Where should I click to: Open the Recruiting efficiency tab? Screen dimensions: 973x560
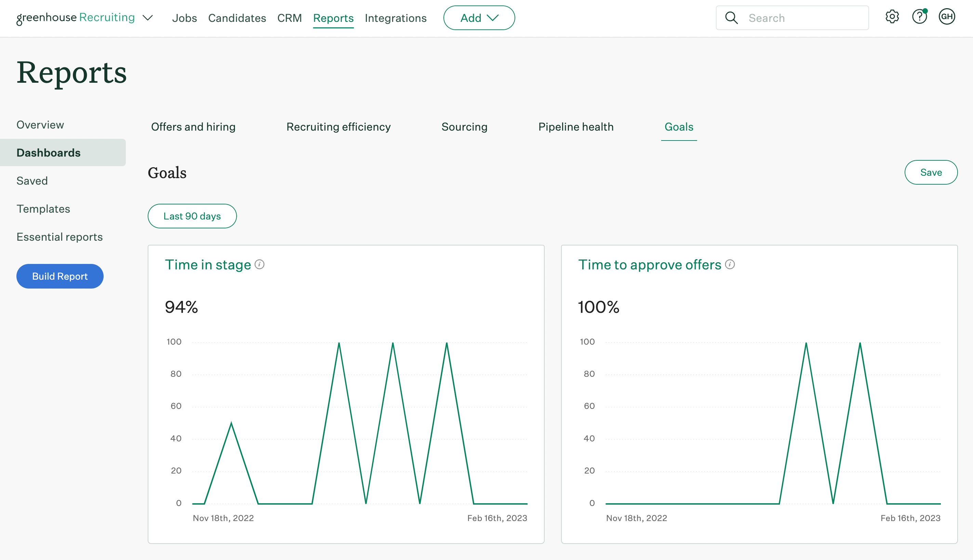coord(338,127)
